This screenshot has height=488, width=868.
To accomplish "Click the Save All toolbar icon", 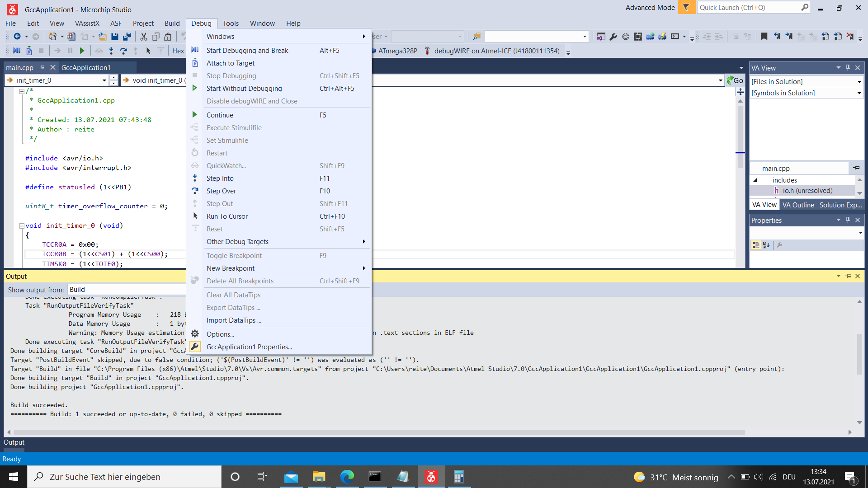I will [x=127, y=37].
